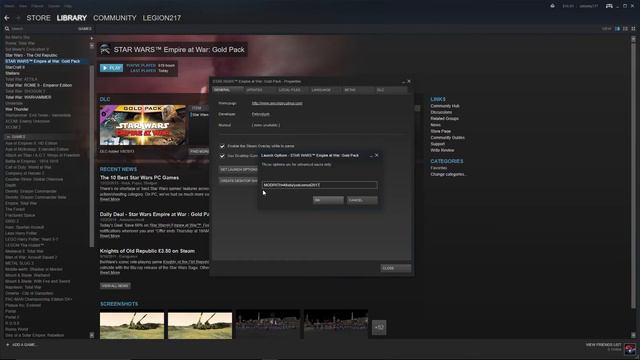Launch Big Picture mode controller icon
This screenshot has height=360, width=640.
coord(609,6)
